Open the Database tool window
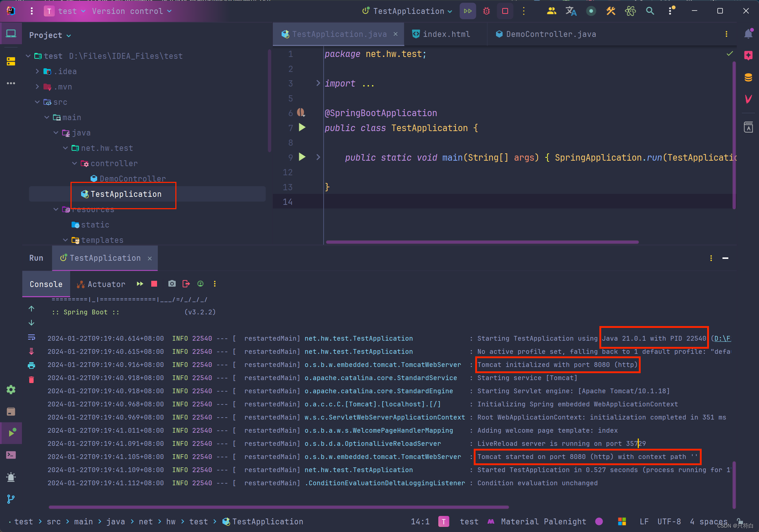This screenshot has height=532, width=759. coord(748,77)
